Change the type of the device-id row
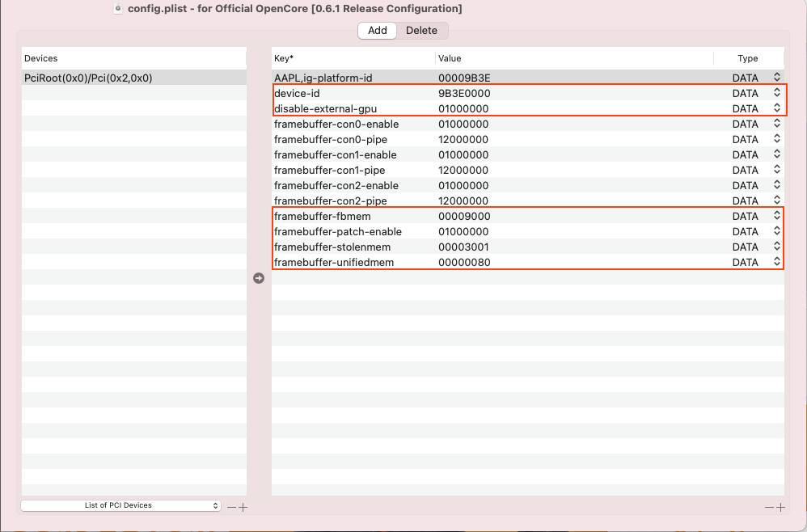Viewport: 807px width, 532px height. [x=777, y=93]
